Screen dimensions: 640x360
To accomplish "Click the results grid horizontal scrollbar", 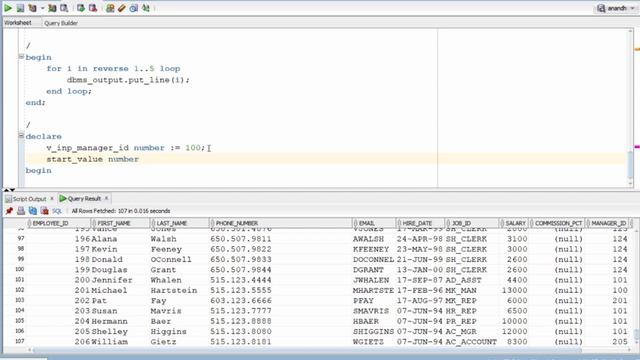I will coord(306,350).
